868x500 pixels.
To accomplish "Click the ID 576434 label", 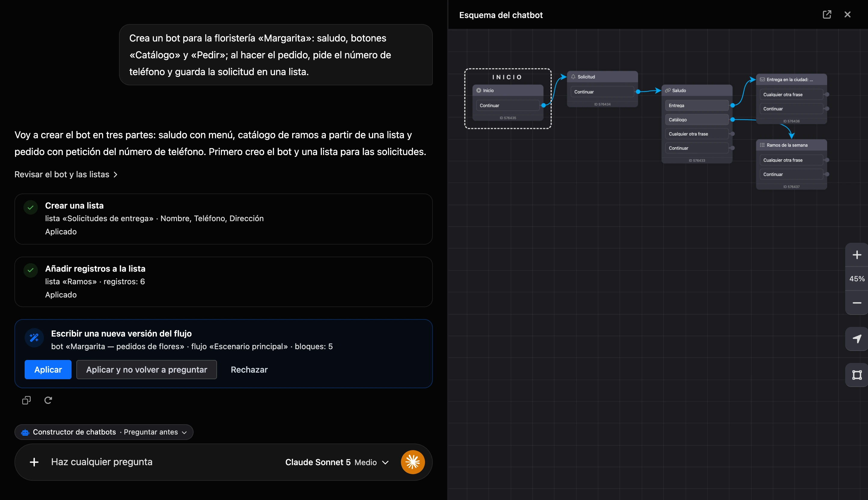I will point(602,104).
